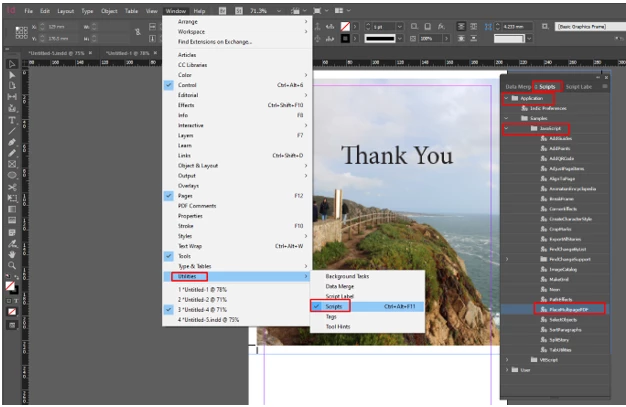Collapse the Application folder in Scripts panel

[506, 98]
